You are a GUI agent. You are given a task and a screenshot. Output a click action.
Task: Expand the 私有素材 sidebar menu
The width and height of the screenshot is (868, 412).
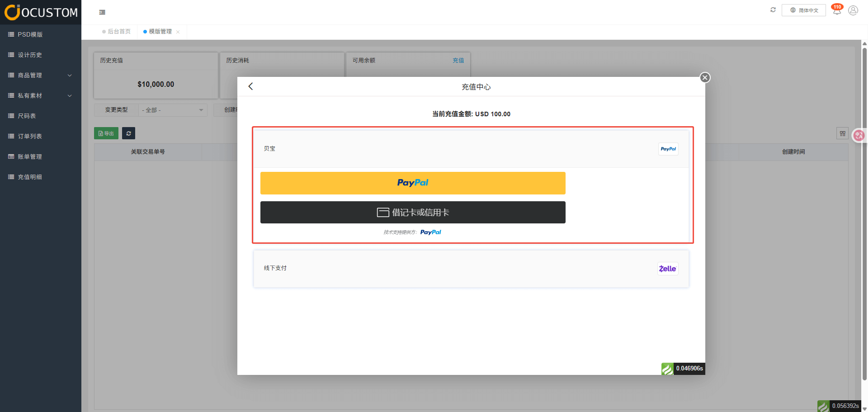click(x=41, y=96)
